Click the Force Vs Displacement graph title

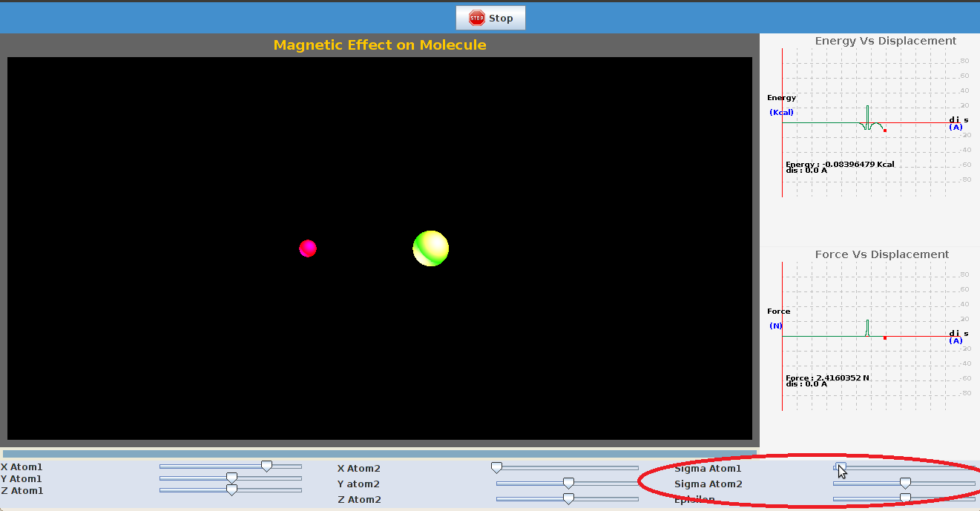pyautogui.click(x=882, y=254)
